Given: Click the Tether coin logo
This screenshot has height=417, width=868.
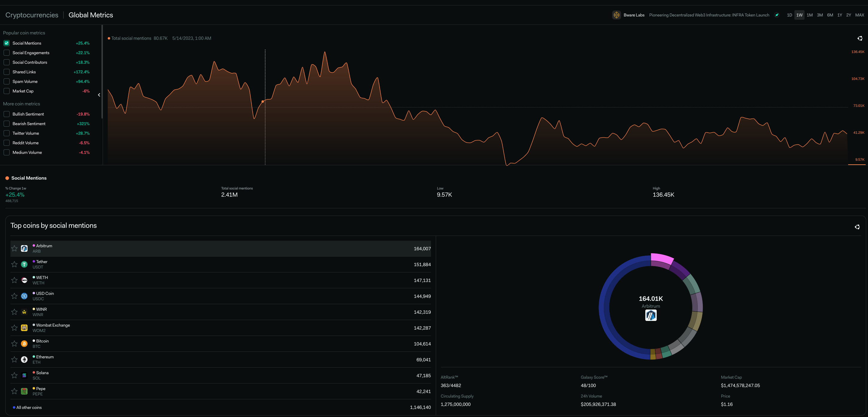Looking at the screenshot, I should point(24,264).
